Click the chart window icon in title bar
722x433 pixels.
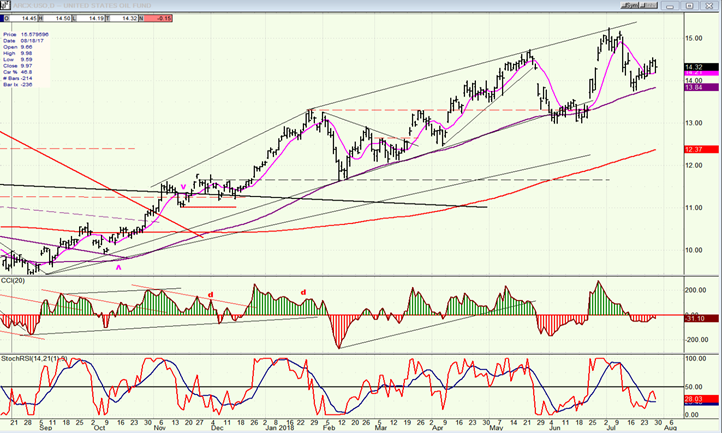point(7,6)
